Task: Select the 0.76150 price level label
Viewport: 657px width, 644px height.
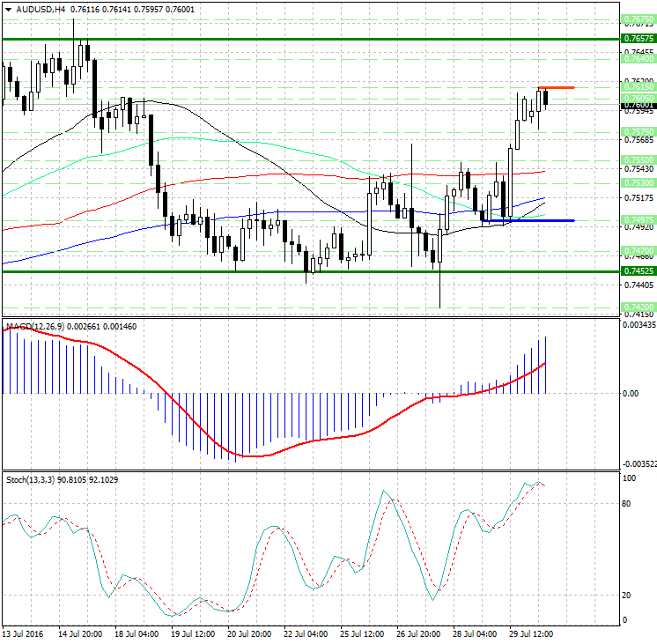Action: coord(639,87)
